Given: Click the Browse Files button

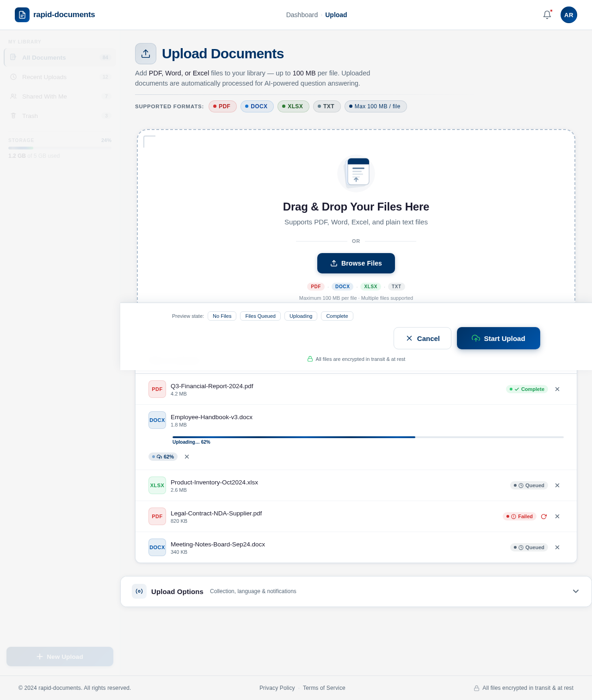Looking at the screenshot, I should tap(356, 263).
